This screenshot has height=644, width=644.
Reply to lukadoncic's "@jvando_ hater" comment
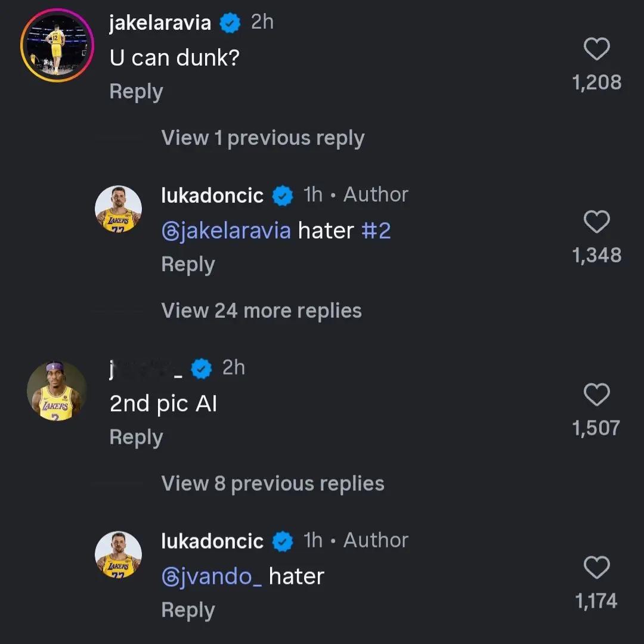[x=188, y=611]
